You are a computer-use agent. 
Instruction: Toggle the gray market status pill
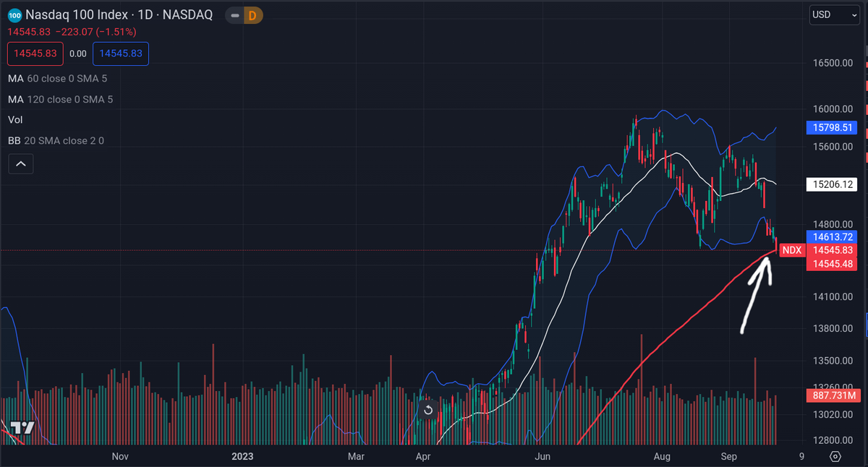[x=234, y=15]
